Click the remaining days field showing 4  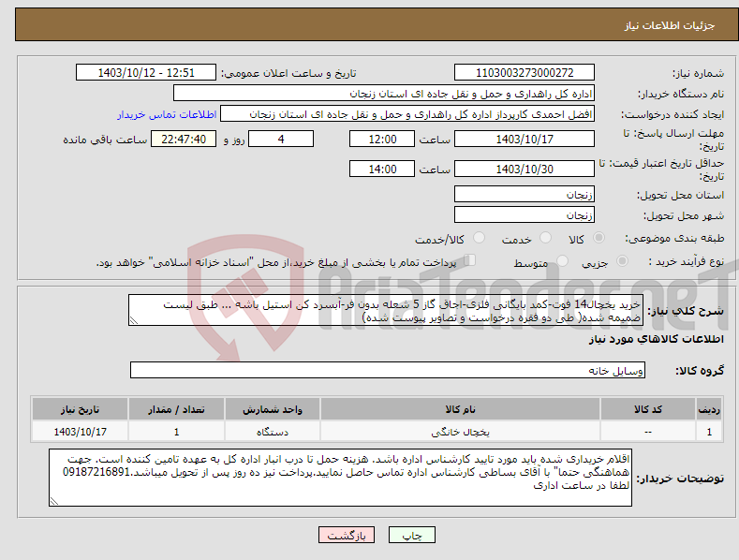[x=281, y=139]
